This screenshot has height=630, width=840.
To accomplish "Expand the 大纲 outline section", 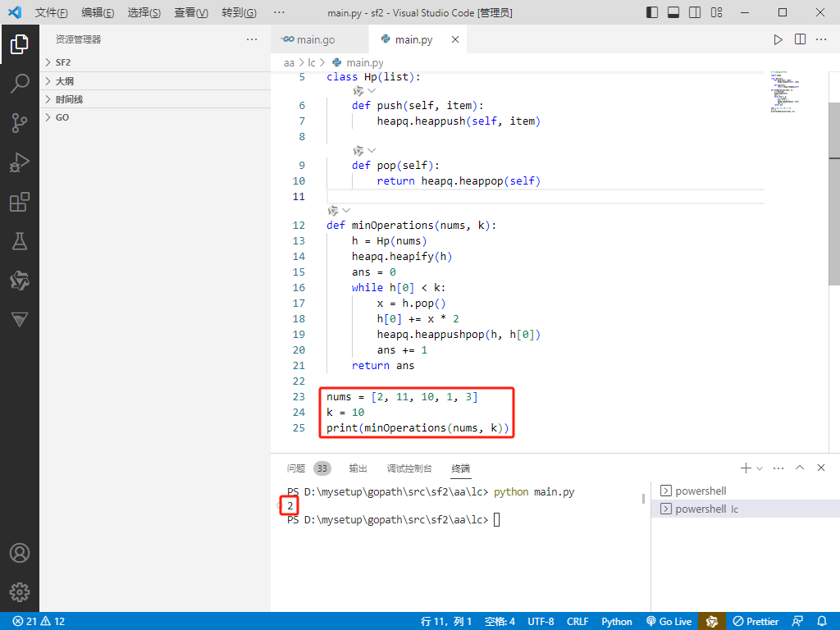I will pos(155,81).
